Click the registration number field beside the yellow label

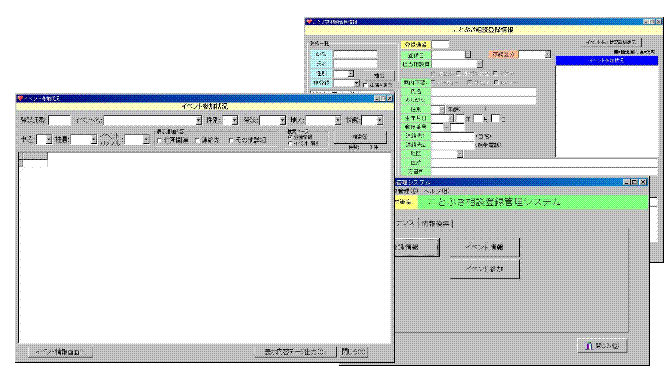(441, 44)
